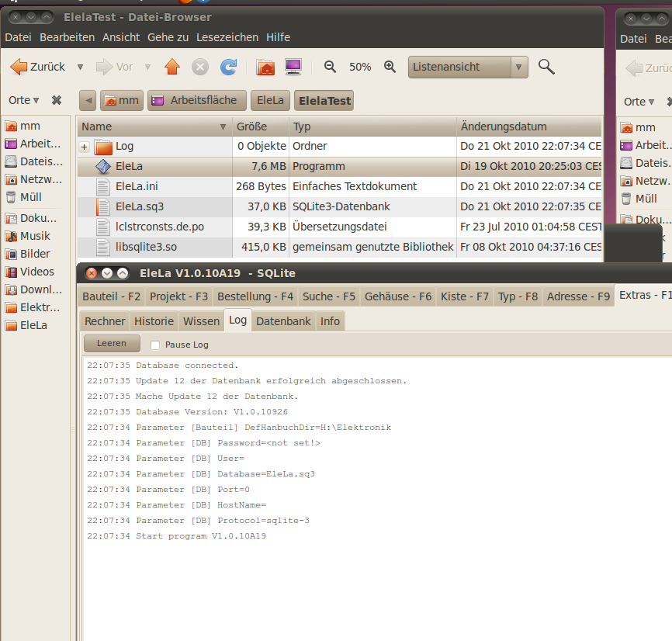Viewport: 672px width, 641px height.
Task: Open the Bauteil - F2 tab
Action: click(x=112, y=296)
